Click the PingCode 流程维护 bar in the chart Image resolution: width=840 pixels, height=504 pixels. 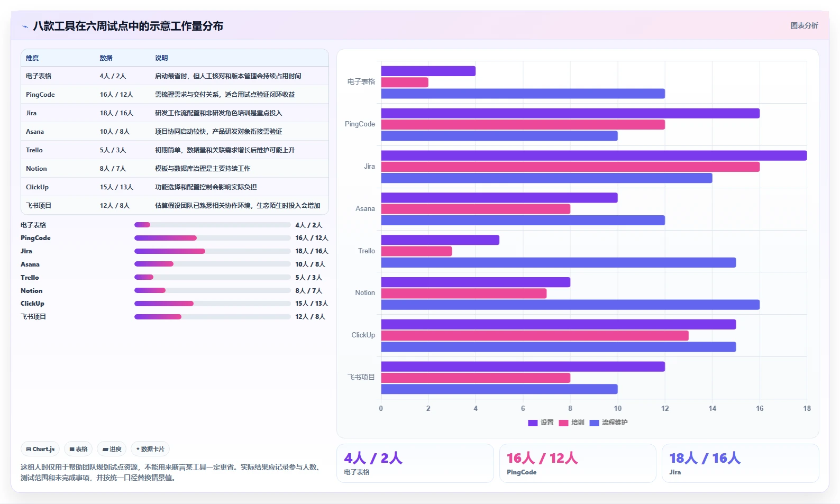499,136
